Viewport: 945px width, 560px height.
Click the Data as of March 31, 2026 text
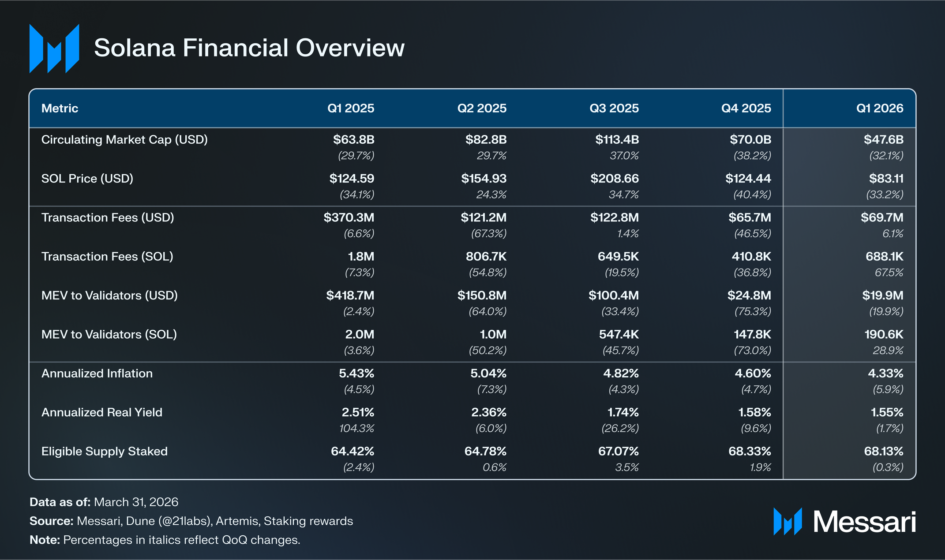104,502
